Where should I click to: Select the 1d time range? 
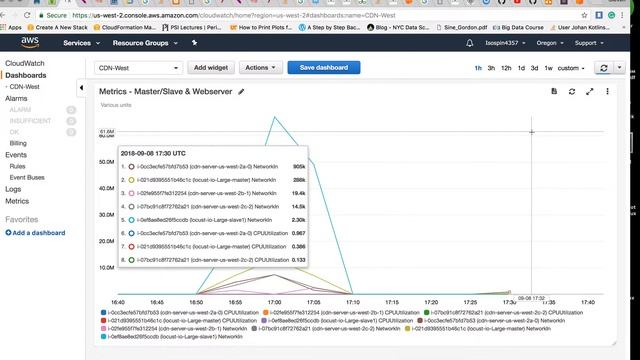click(x=521, y=68)
